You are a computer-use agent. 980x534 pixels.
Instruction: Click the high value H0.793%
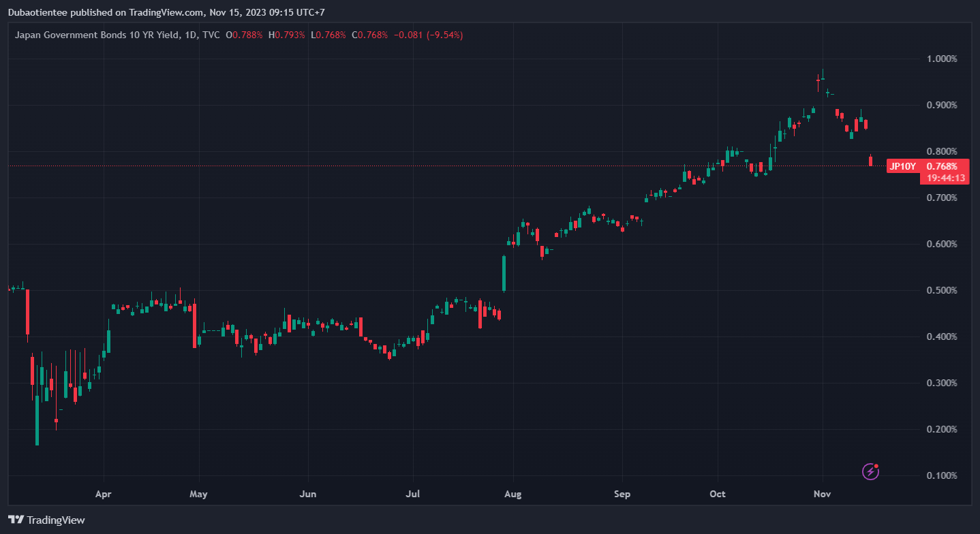tap(287, 35)
